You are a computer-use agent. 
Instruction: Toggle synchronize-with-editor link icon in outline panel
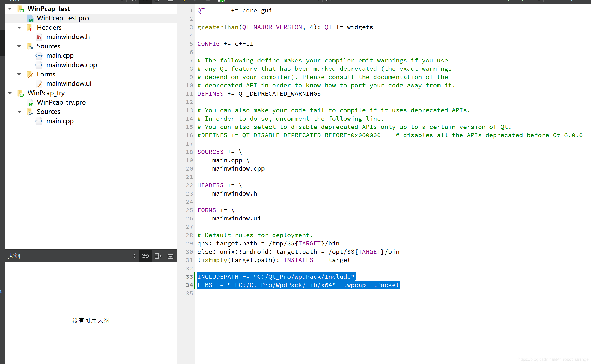pyautogui.click(x=145, y=256)
